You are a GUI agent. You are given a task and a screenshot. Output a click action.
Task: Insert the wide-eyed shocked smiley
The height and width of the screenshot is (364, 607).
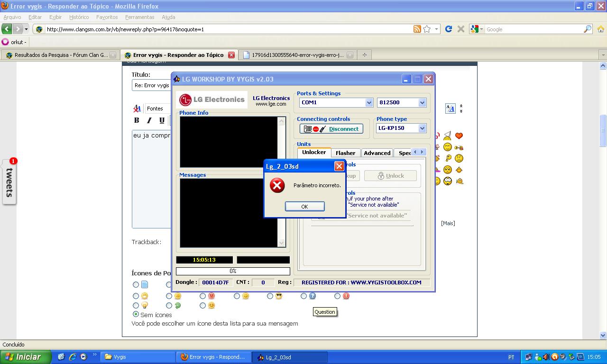(x=448, y=181)
